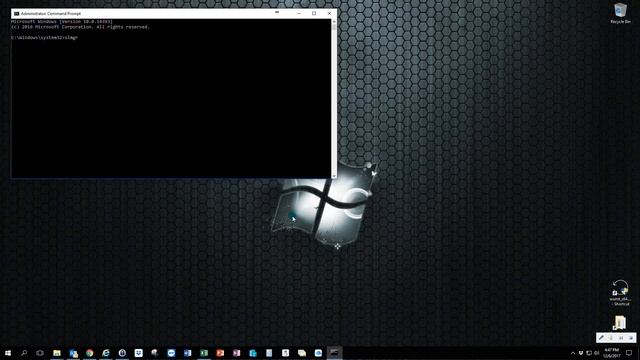Open the volume control tray icon
640x360 pixels.
[596, 353]
